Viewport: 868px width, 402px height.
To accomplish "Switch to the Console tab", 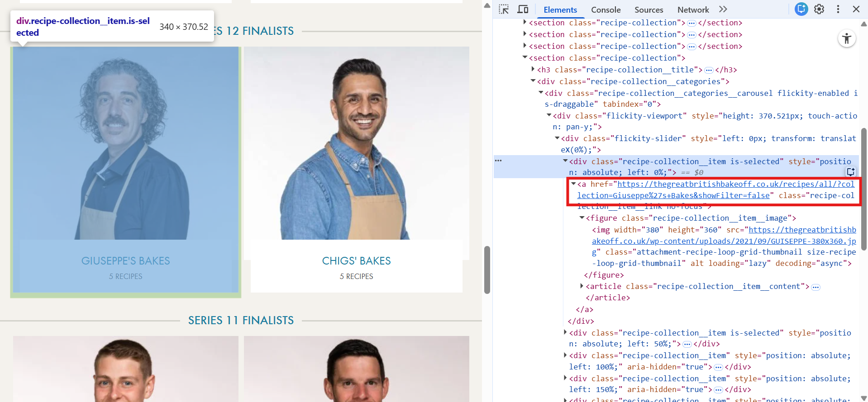I will point(606,9).
